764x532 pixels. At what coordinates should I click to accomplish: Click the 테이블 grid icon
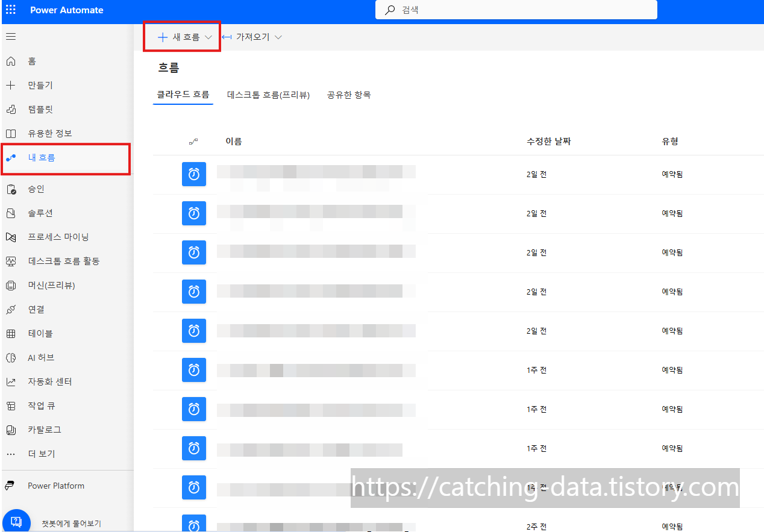click(11, 334)
